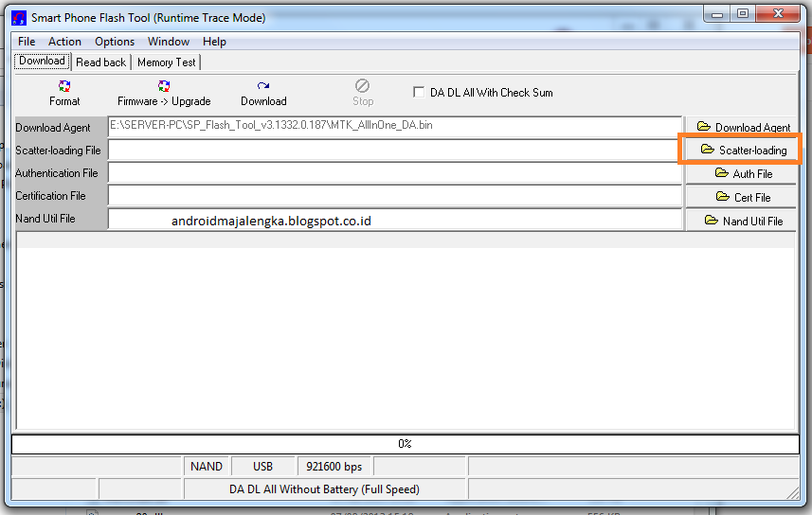Switch to the Memory Test tab
This screenshot has width=812, height=515.
tap(166, 62)
